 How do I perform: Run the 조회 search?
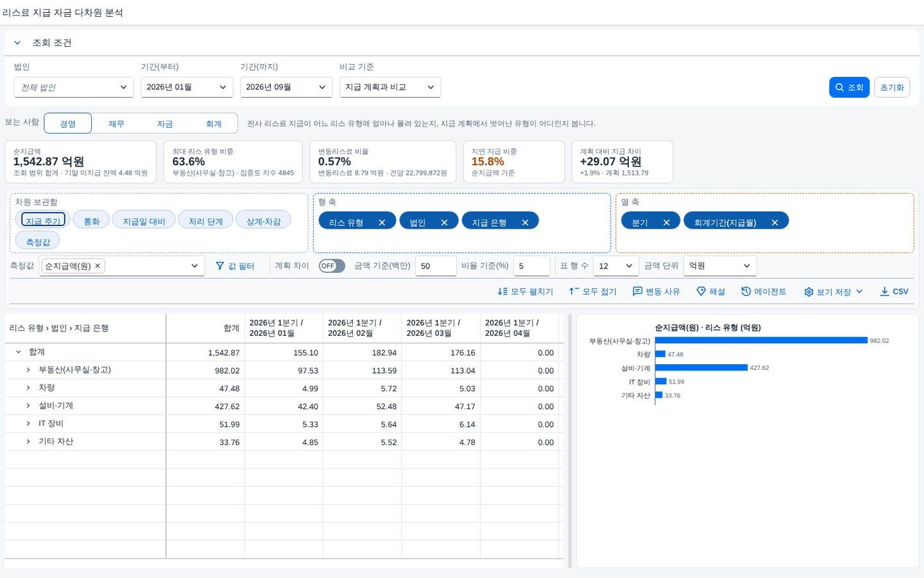[849, 87]
